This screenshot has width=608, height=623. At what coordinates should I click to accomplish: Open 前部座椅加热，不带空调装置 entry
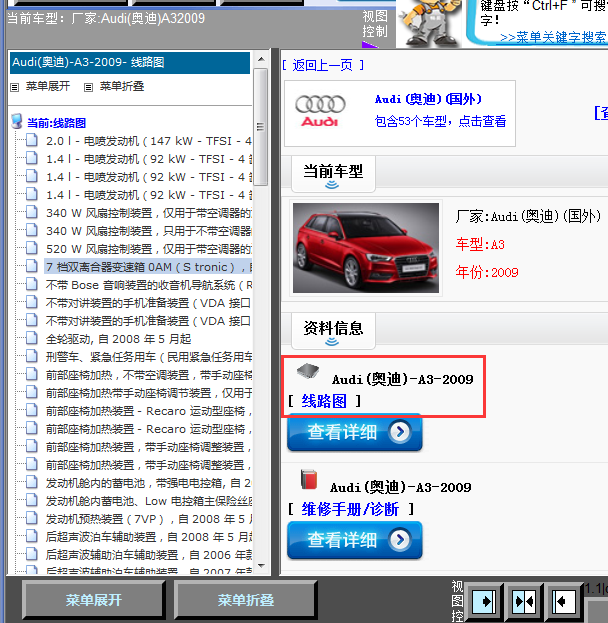point(149,375)
